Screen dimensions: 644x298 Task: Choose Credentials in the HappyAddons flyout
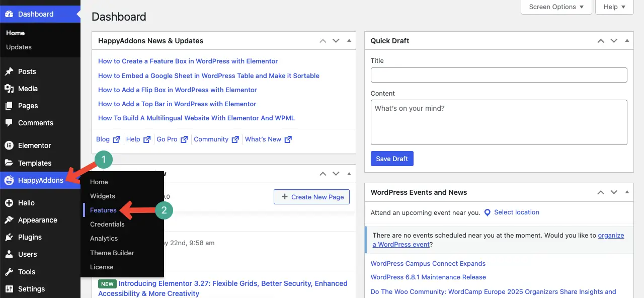point(107,224)
